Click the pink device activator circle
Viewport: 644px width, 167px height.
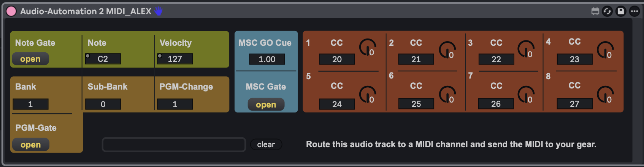click(x=11, y=11)
